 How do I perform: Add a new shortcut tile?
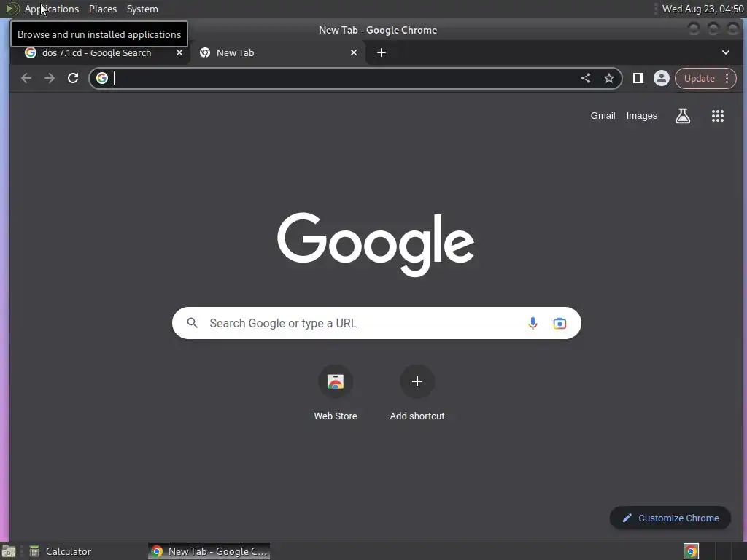(417, 393)
